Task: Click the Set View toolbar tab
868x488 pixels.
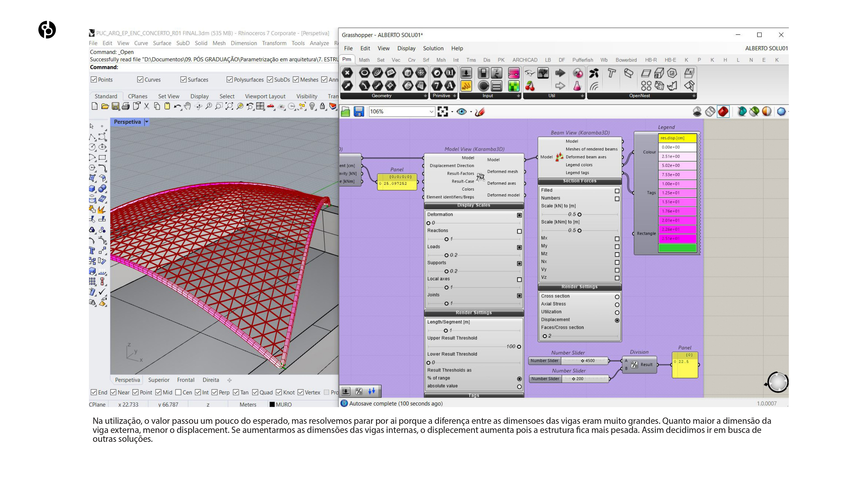Action: coord(168,96)
